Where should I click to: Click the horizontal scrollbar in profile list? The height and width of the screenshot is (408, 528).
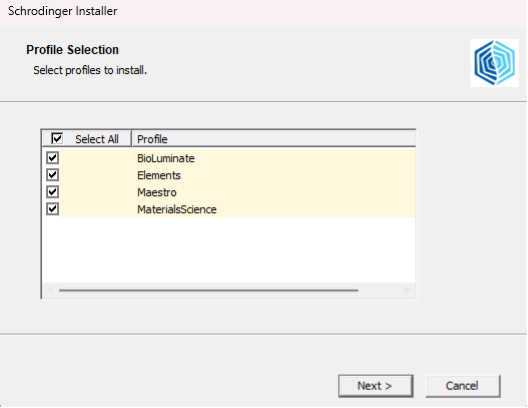click(x=208, y=290)
